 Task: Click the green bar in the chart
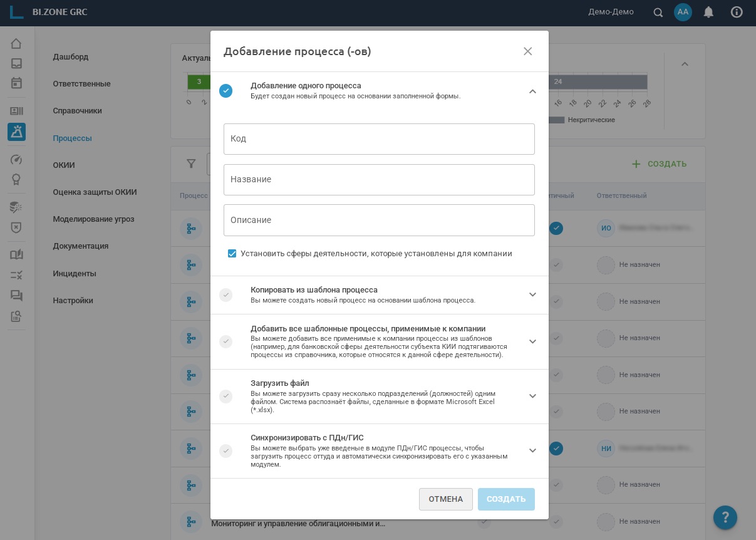click(199, 82)
